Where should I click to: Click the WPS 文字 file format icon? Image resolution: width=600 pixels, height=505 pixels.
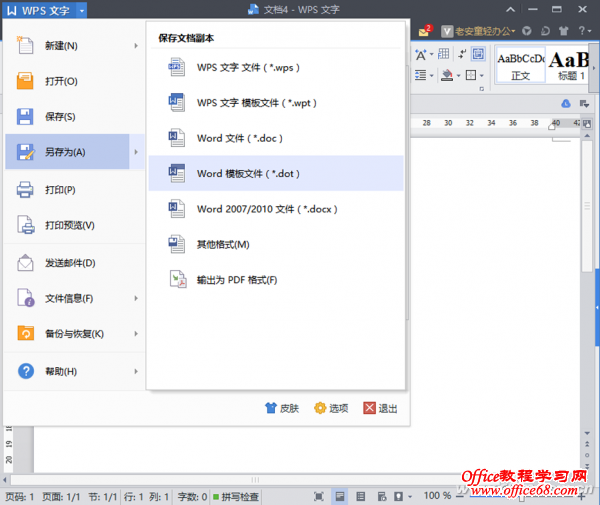(x=177, y=68)
